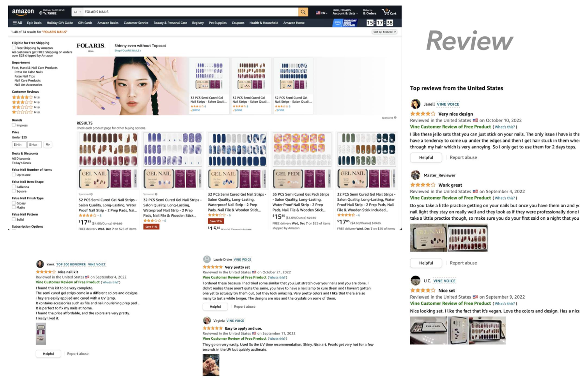Image resolution: width=588 pixels, height=381 pixels.
Task: Click the orange search magnifier button
Action: (x=303, y=12)
